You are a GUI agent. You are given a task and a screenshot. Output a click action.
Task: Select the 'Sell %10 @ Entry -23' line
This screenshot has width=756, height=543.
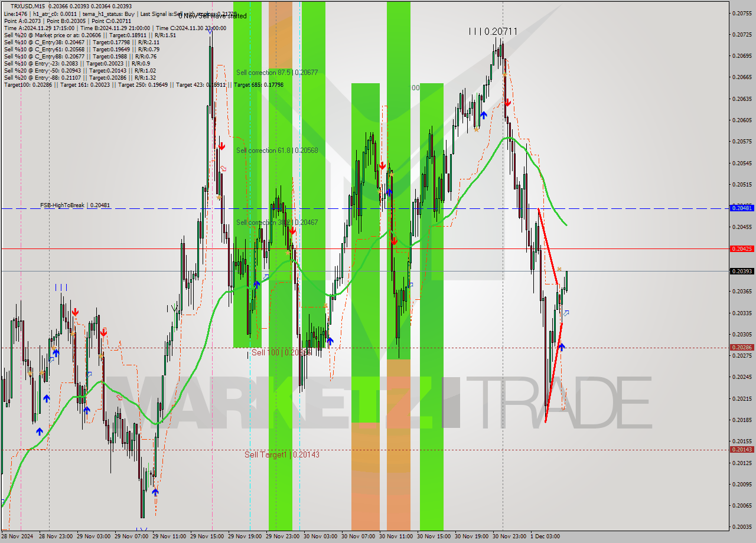pos(77,63)
